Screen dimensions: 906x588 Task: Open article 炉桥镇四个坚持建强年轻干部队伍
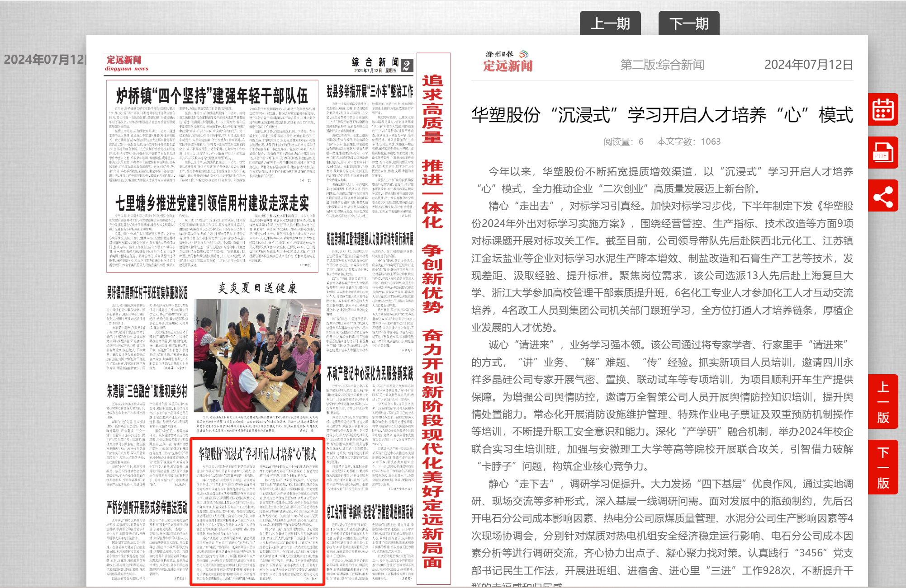(212, 96)
